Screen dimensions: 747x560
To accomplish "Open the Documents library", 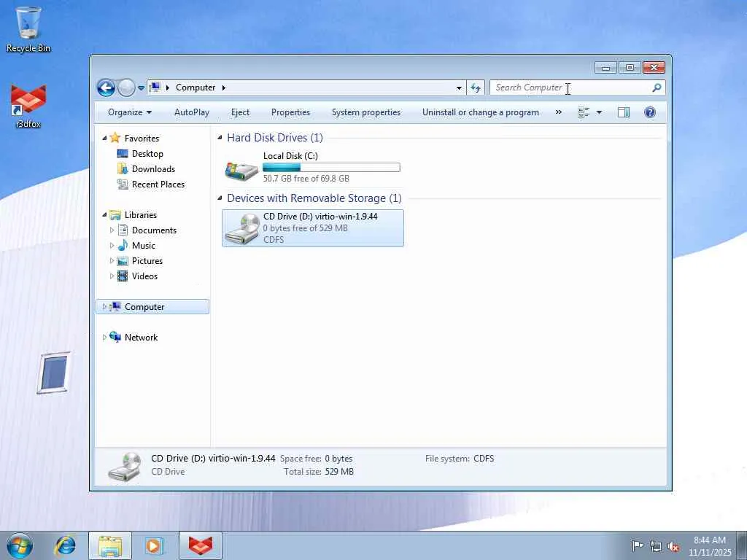I will pos(154,230).
